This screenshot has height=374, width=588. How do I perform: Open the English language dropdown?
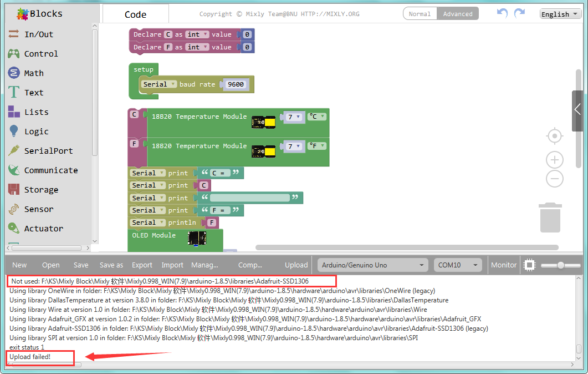tap(560, 14)
